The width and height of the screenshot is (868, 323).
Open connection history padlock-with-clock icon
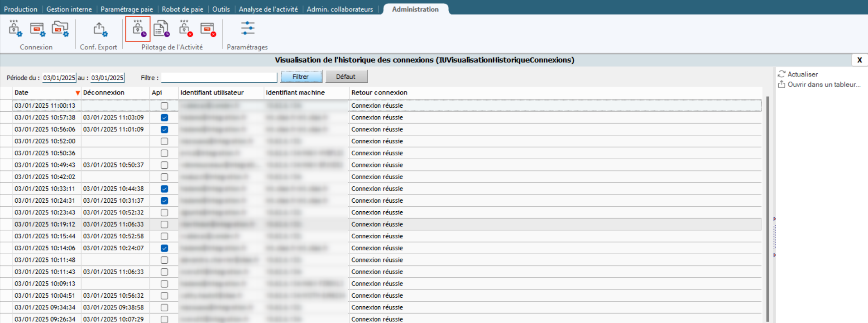click(x=138, y=29)
